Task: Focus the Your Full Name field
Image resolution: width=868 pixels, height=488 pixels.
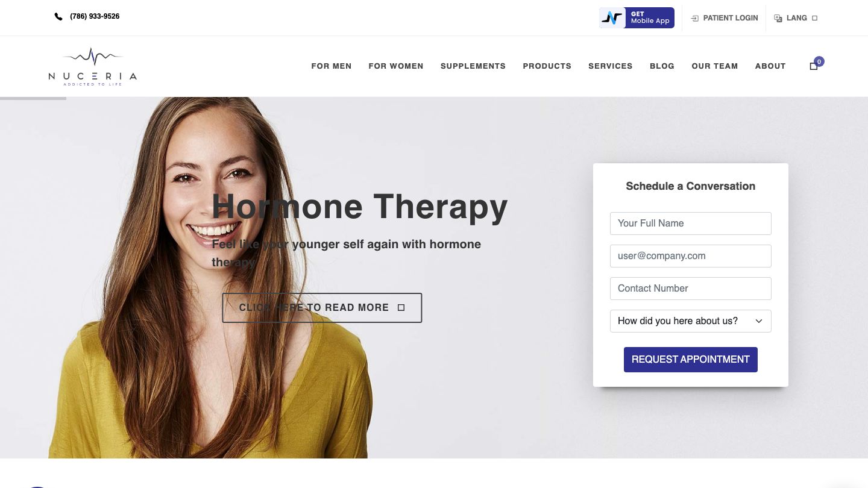Action: click(x=691, y=224)
